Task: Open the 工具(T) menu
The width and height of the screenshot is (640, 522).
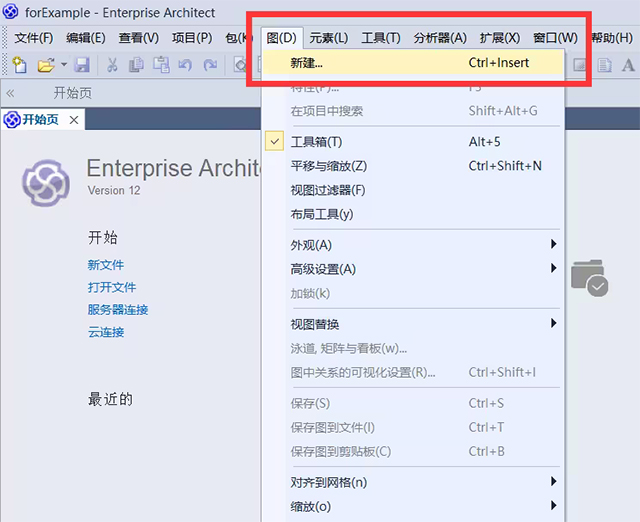Action: coord(381,38)
